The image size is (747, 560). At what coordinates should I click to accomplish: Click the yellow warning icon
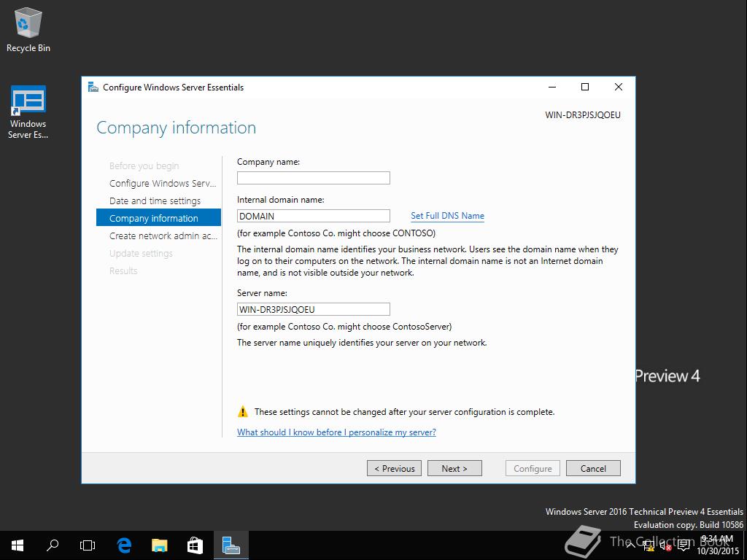243,411
